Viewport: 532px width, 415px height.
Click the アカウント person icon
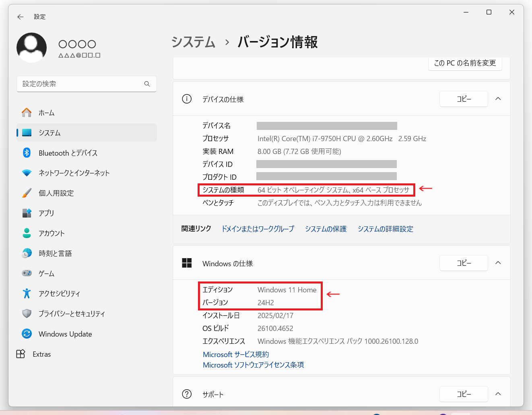(27, 233)
